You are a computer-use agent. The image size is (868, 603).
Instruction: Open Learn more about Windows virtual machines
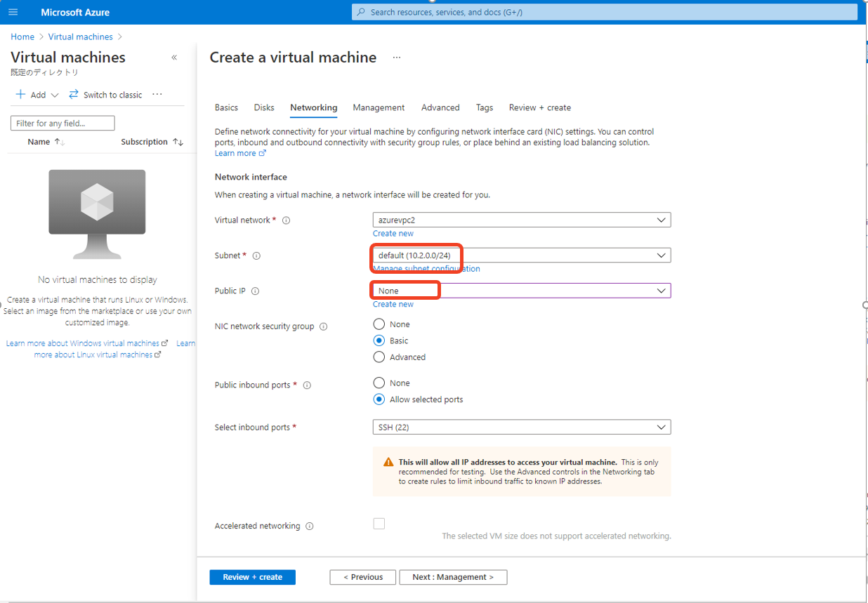(x=87, y=343)
